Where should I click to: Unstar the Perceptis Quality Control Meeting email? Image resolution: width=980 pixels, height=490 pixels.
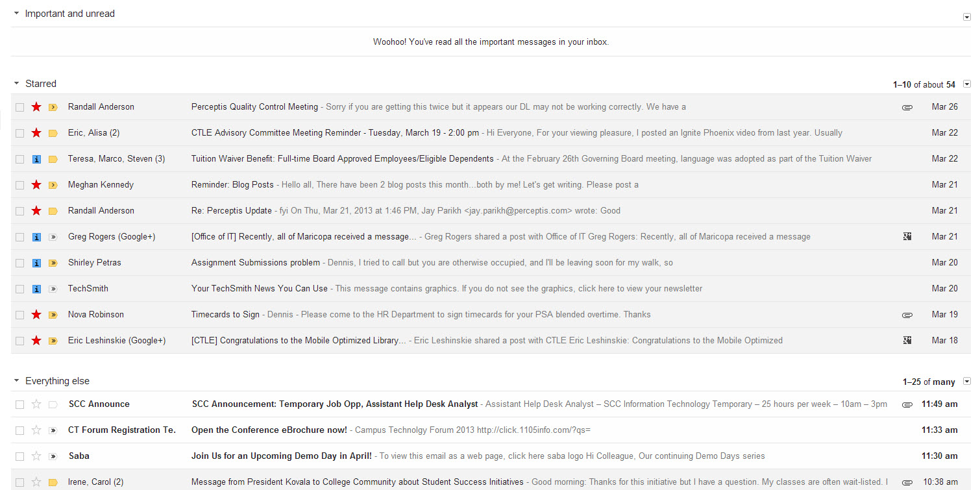(x=36, y=107)
